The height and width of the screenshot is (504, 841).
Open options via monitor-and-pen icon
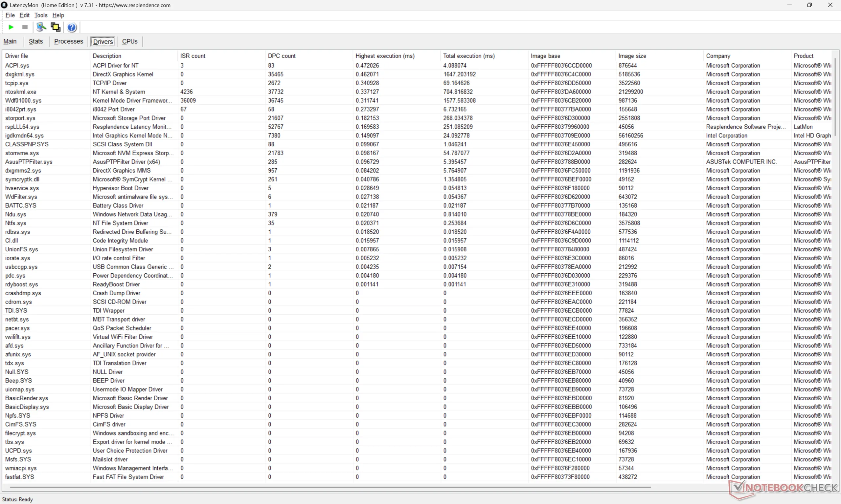coord(41,27)
